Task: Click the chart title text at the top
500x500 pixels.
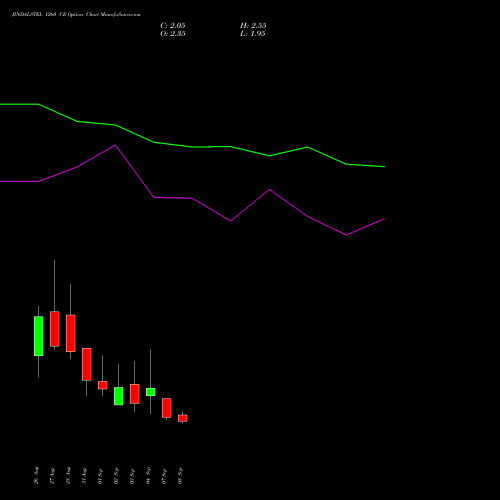Action: (x=76, y=15)
